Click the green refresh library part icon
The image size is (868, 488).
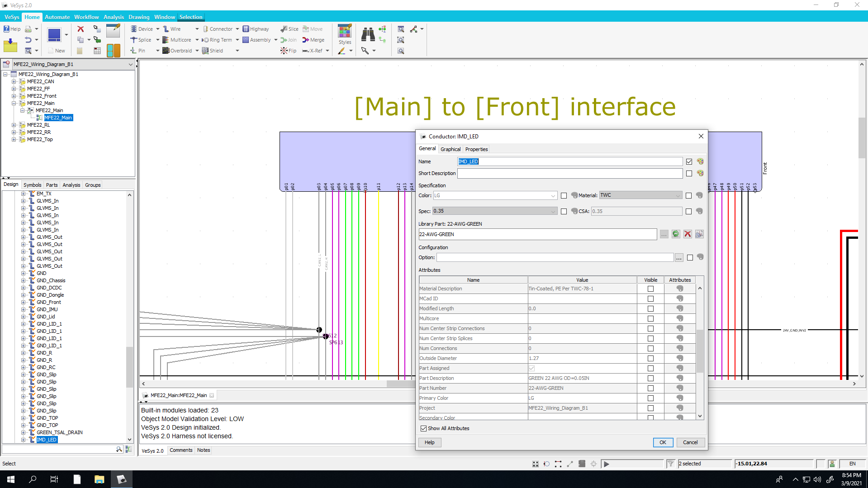pyautogui.click(x=676, y=234)
